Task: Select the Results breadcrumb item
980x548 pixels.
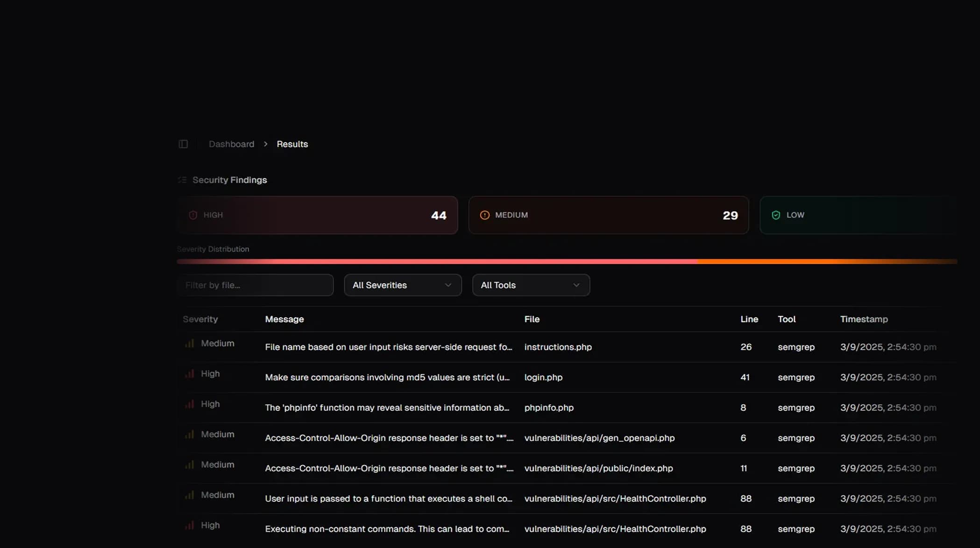Action: pos(292,144)
